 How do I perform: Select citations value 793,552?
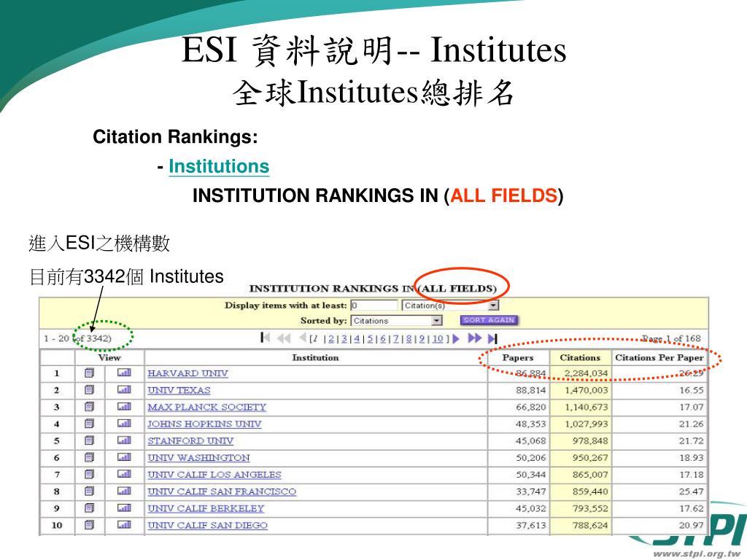590,508
